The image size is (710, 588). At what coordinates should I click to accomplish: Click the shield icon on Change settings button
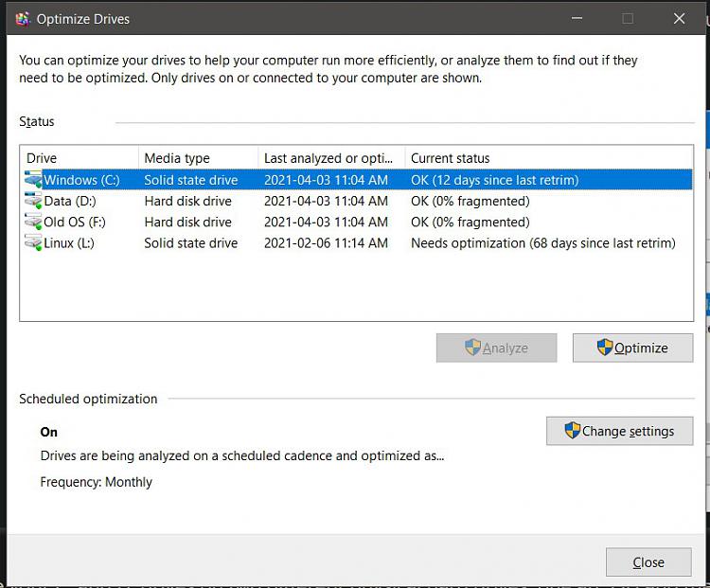(573, 431)
